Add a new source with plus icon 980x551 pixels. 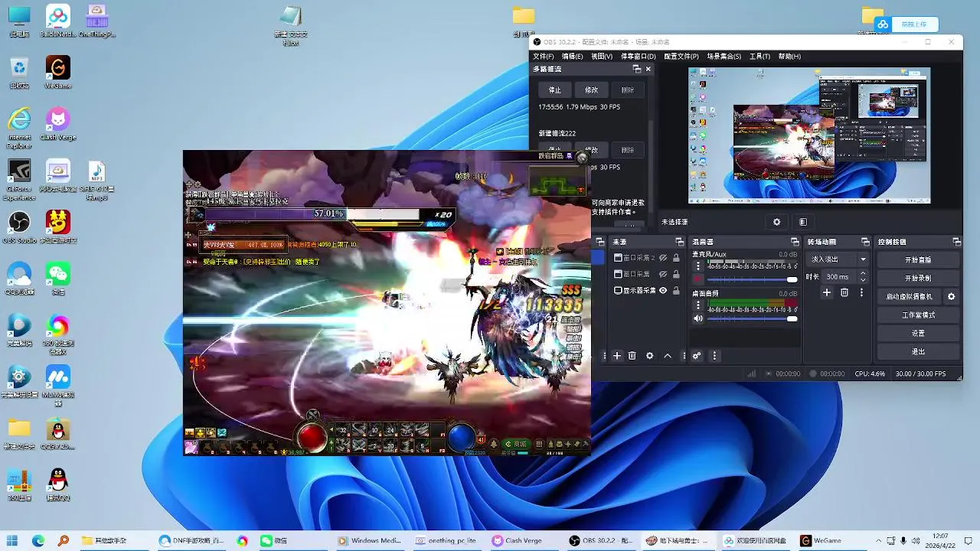(617, 356)
